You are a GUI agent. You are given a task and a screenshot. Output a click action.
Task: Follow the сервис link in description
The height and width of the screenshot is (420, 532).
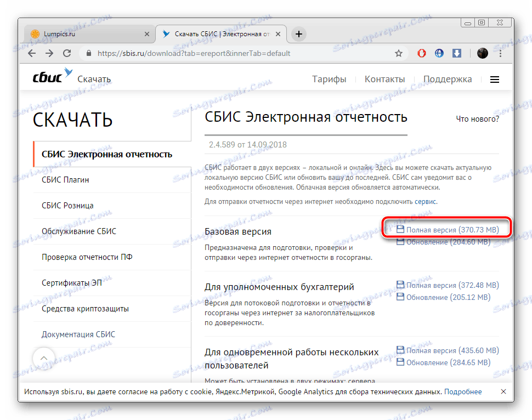click(x=426, y=202)
